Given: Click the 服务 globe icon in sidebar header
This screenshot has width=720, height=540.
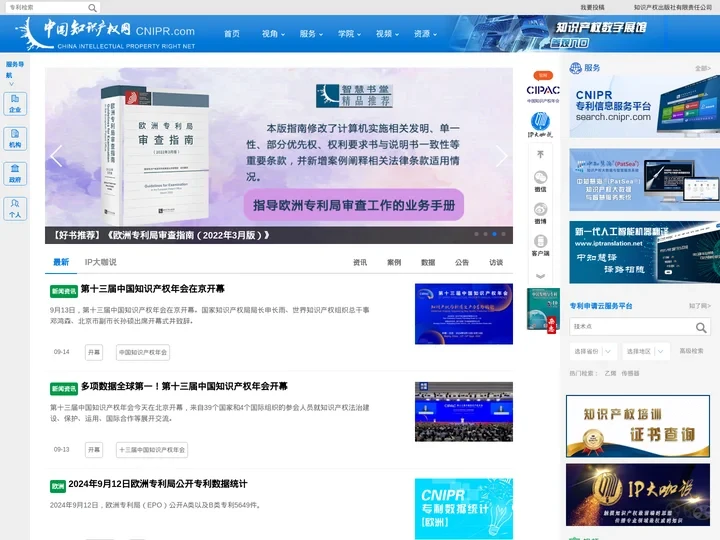Looking at the screenshot, I should 575,68.
